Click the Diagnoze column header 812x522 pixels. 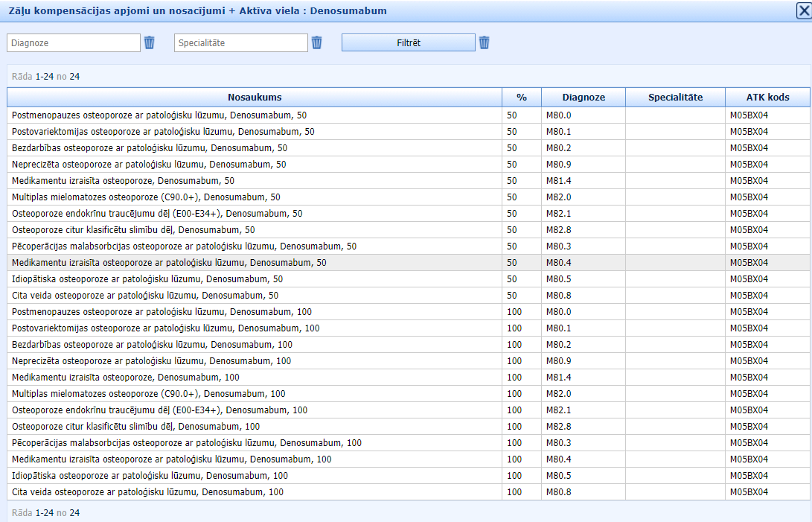click(x=584, y=98)
